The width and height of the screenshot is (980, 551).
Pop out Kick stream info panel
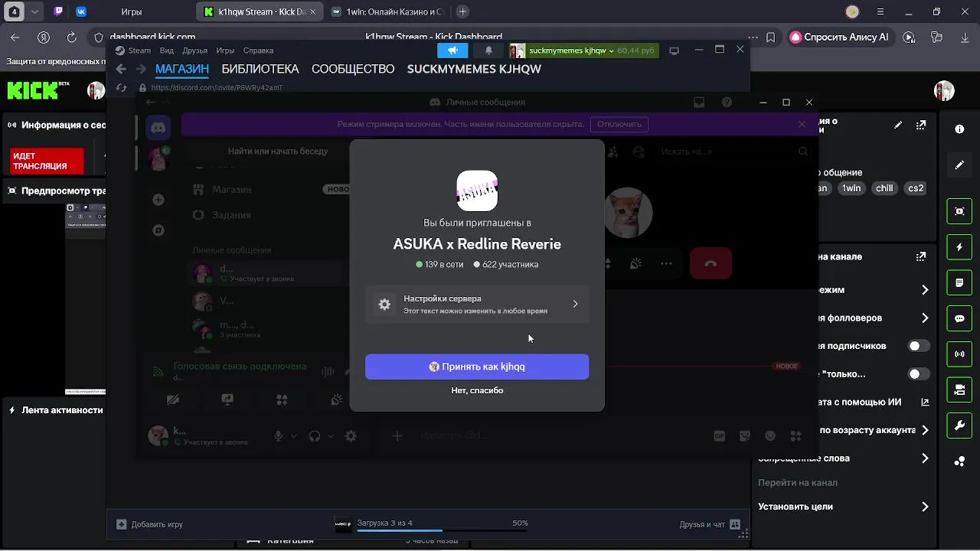pyautogui.click(x=922, y=125)
